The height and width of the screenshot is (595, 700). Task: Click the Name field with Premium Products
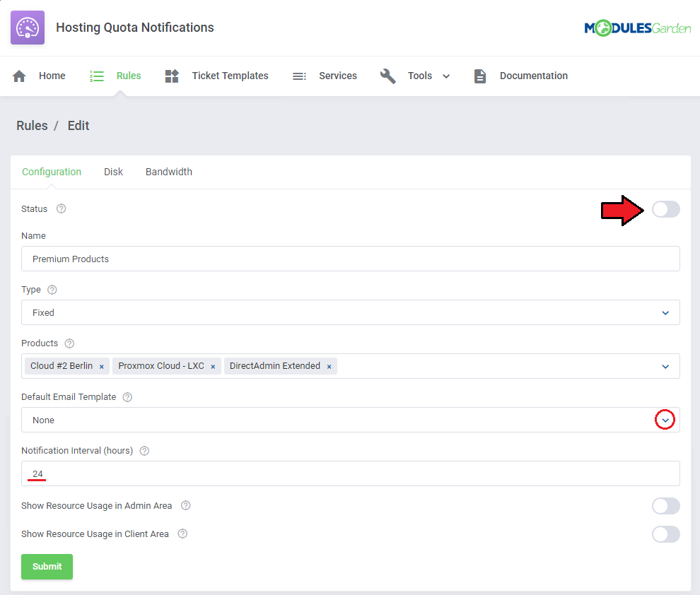pos(351,259)
